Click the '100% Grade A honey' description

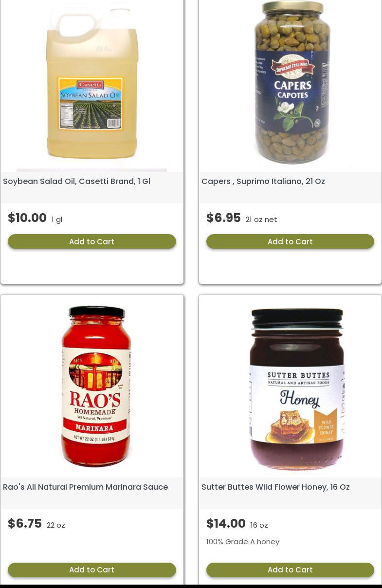coord(243,542)
